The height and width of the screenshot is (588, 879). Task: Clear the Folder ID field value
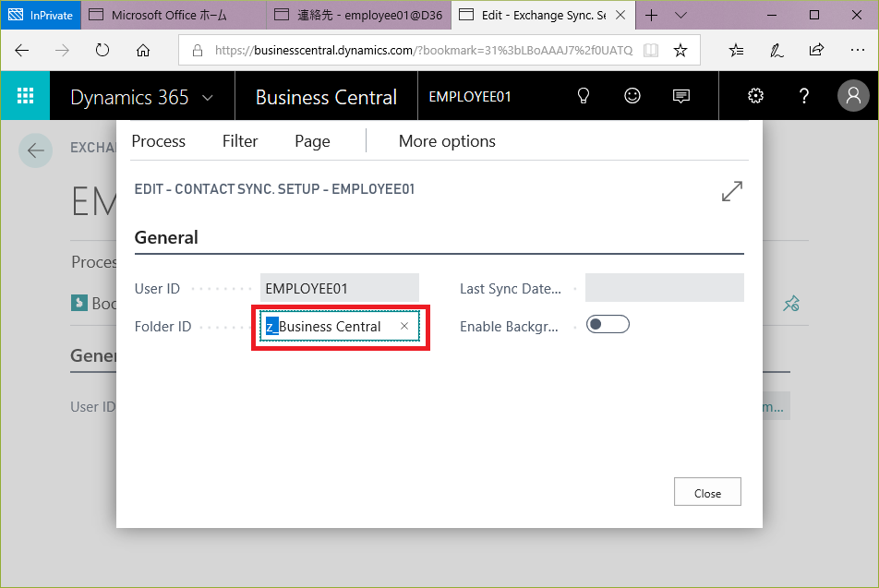[x=404, y=326]
